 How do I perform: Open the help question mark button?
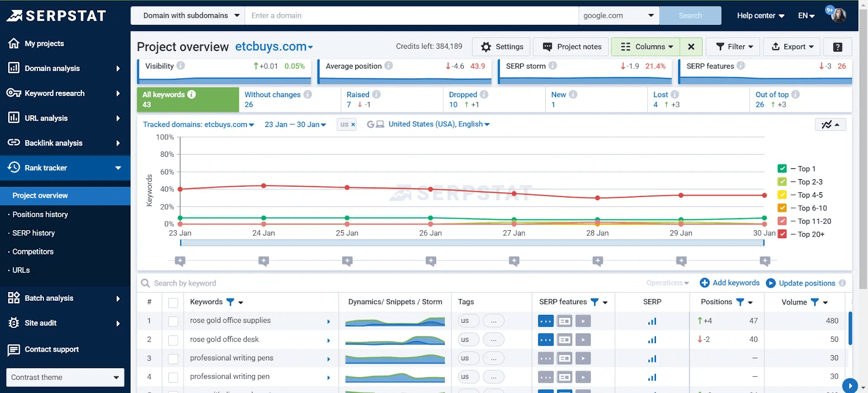[838, 47]
